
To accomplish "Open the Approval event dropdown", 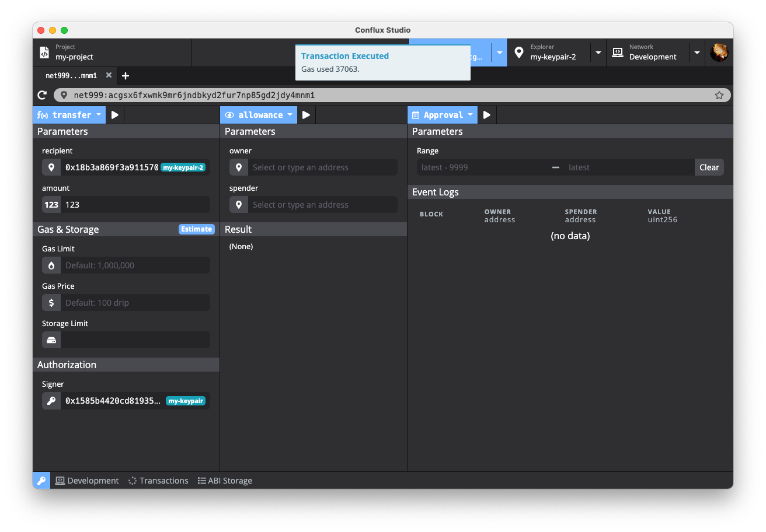I will click(x=443, y=115).
